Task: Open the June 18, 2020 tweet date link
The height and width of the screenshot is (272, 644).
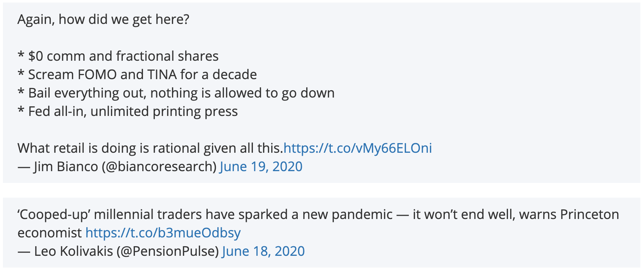Action: point(263,251)
